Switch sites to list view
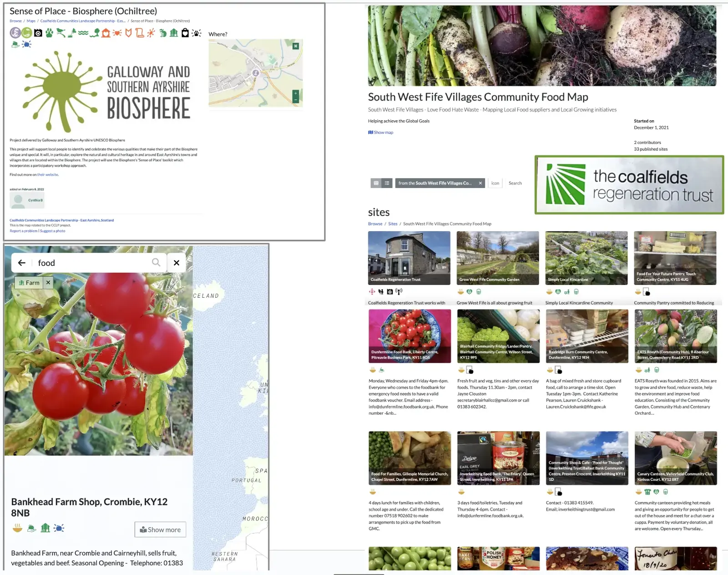728x575 pixels. (387, 183)
